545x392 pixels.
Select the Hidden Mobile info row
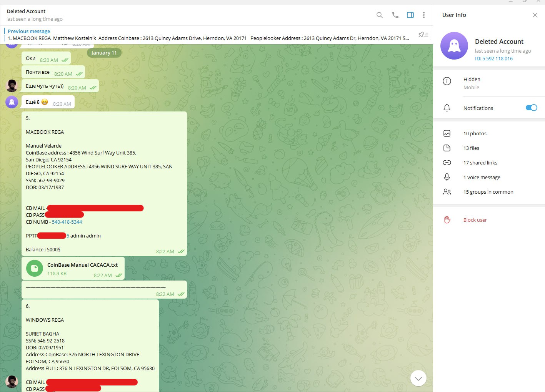[x=489, y=83]
